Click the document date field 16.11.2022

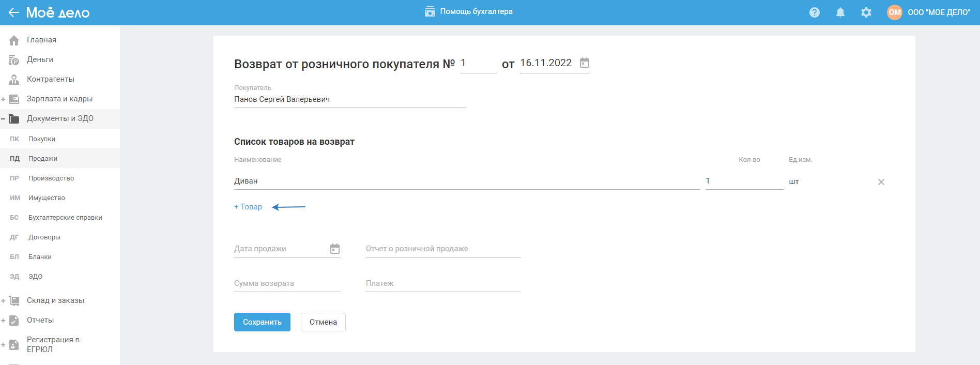tap(546, 63)
